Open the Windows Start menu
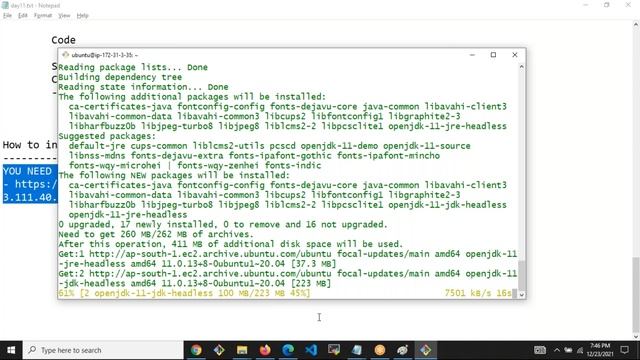640x360 pixels. (11, 350)
